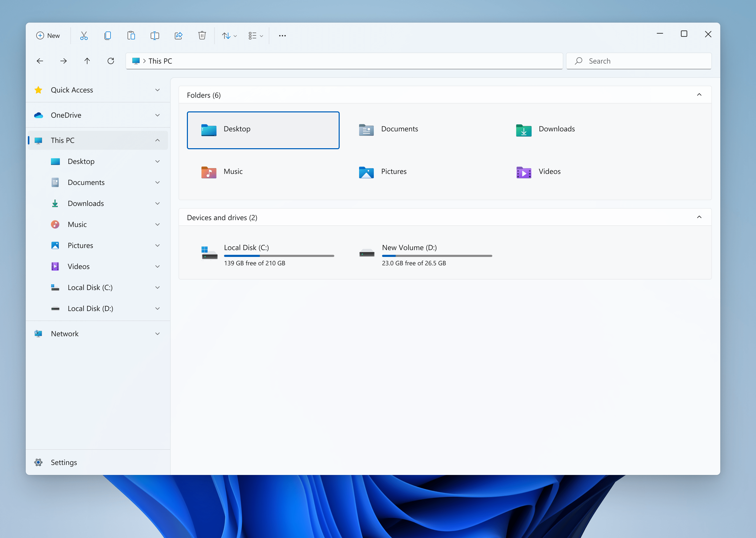
Task: Open the View layout dropdown
Action: (x=255, y=35)
